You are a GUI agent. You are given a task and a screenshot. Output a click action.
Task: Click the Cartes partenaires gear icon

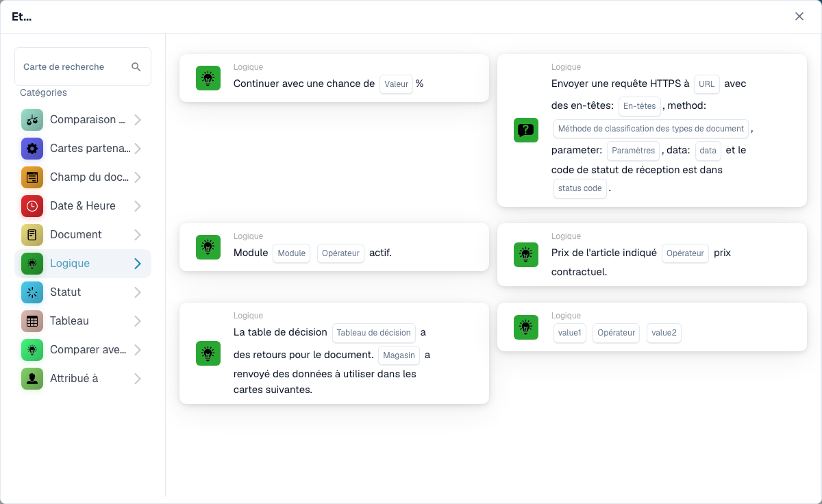point(32,149)
